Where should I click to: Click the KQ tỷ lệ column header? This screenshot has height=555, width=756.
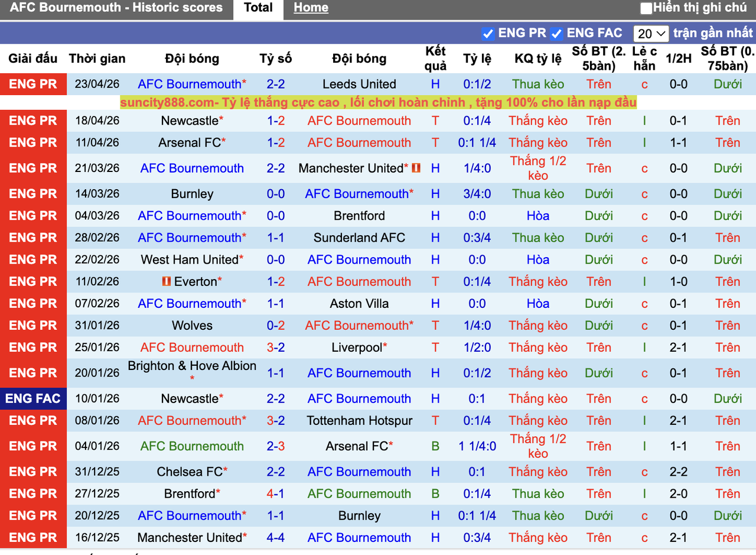pos(538,59)
